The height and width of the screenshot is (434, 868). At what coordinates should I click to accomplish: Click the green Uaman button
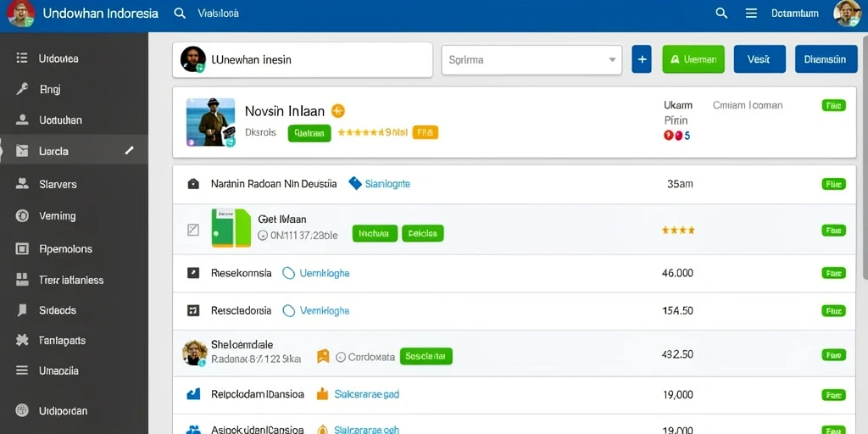pyautogui.click(x=693, y=59)
